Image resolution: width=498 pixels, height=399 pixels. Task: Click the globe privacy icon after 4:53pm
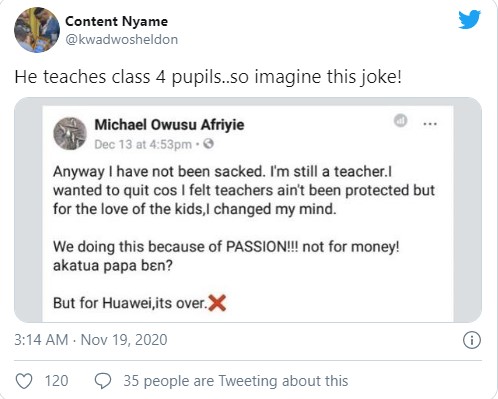pos(208,144)
